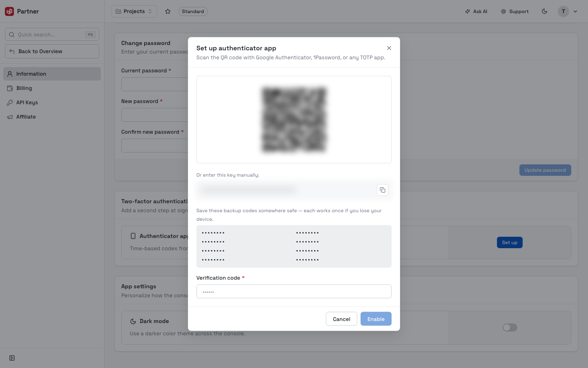Open Billing in the sidebar
The image size is (588, 368).
[x=52, y=88]
